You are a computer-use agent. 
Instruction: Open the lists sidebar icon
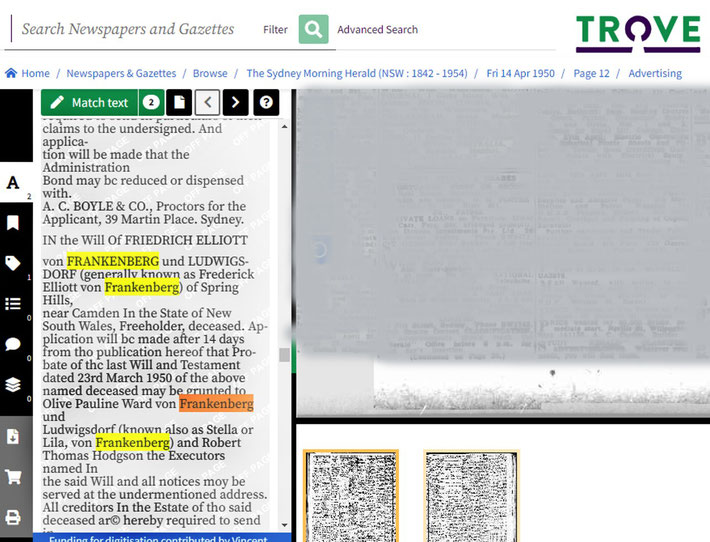tap(13, 303)
